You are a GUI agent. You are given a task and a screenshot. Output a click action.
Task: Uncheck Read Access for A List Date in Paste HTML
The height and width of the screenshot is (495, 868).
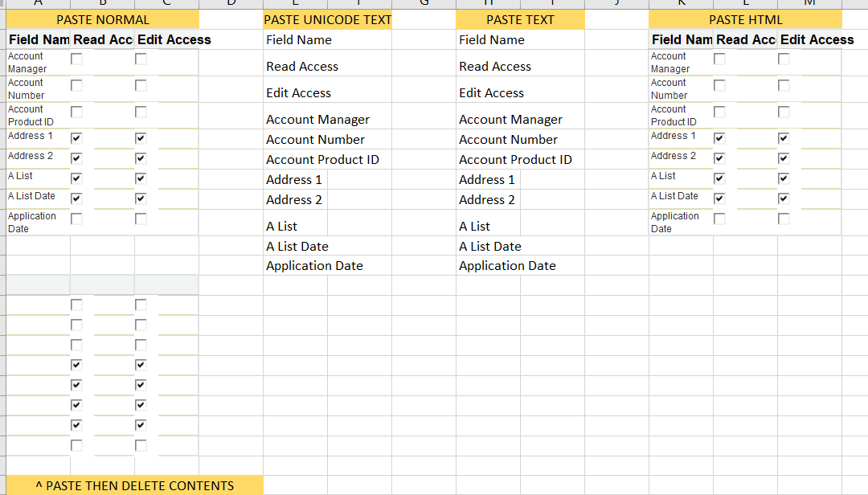(x=719, y=198)
